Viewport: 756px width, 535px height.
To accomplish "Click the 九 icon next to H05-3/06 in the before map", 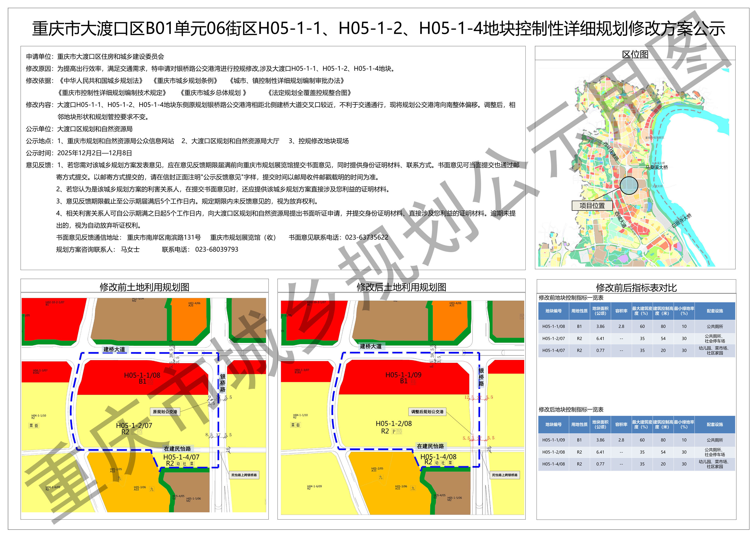I will [x=152, y=489].
